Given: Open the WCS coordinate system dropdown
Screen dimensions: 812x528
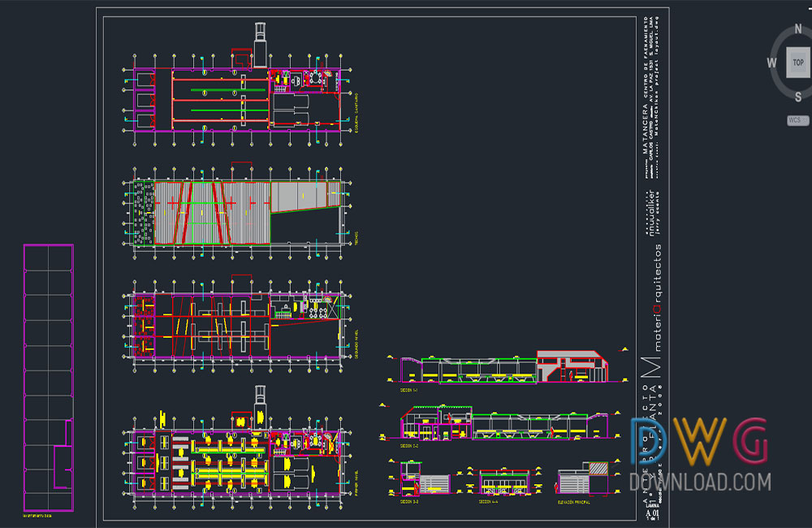Looking at the screenshot, I should [x=797, y=120].
